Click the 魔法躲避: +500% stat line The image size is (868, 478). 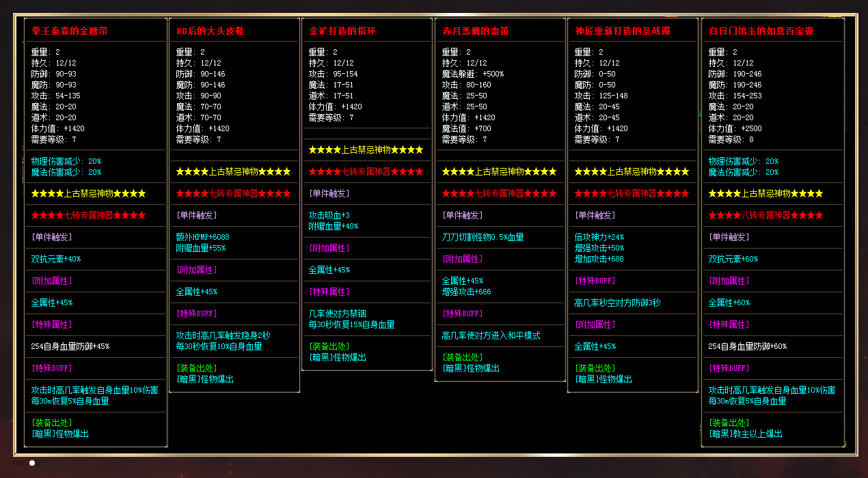click(472, 74)
